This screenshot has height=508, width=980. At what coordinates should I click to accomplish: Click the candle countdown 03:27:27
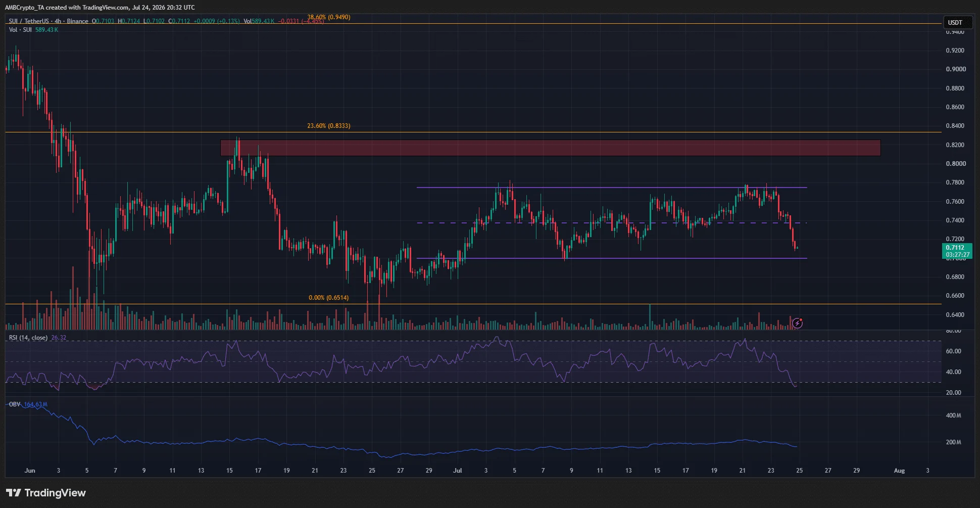[x=957, y=255]
